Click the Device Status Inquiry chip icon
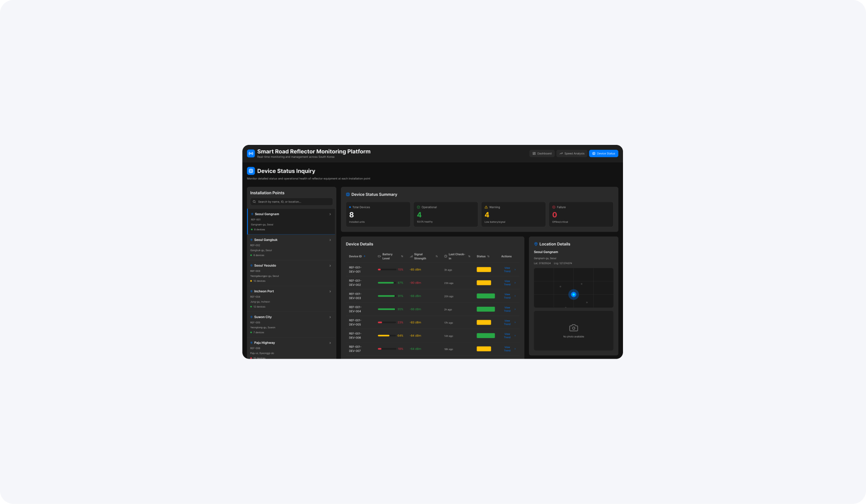Screen dimensions: 866x504 (x=251, y=171)
